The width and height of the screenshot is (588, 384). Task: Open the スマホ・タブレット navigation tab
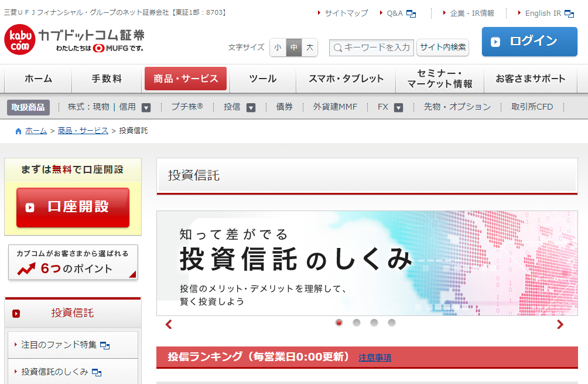click(346, 79)
